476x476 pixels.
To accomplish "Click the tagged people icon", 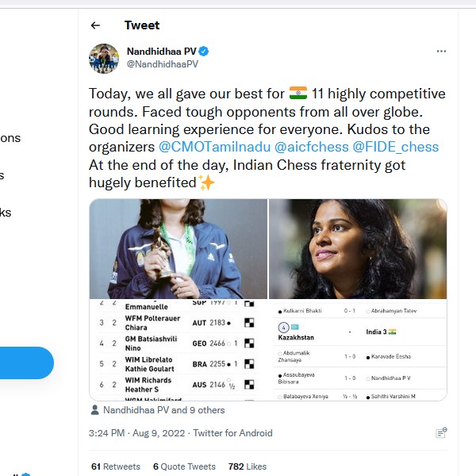I will (x=95, y=410).
